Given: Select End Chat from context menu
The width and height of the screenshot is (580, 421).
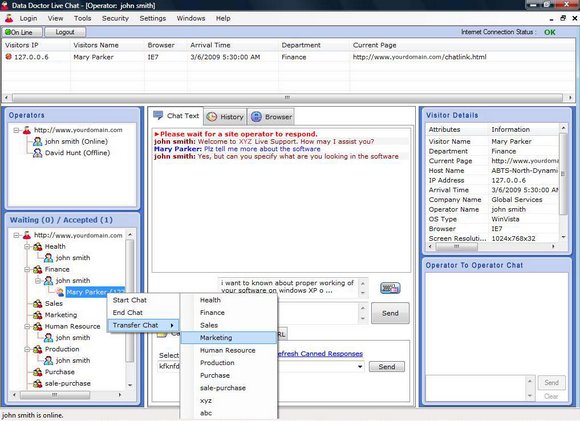Looking at the screenshot, I should (x=128, y=313).
